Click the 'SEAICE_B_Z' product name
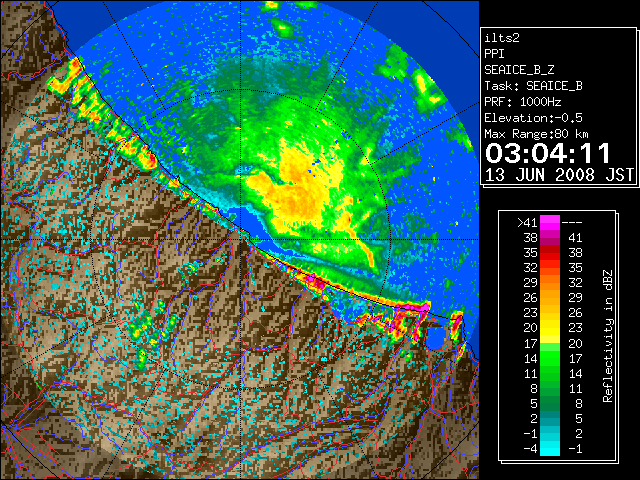Viewport: 640px width, 480px height. [x=519, y=70]
